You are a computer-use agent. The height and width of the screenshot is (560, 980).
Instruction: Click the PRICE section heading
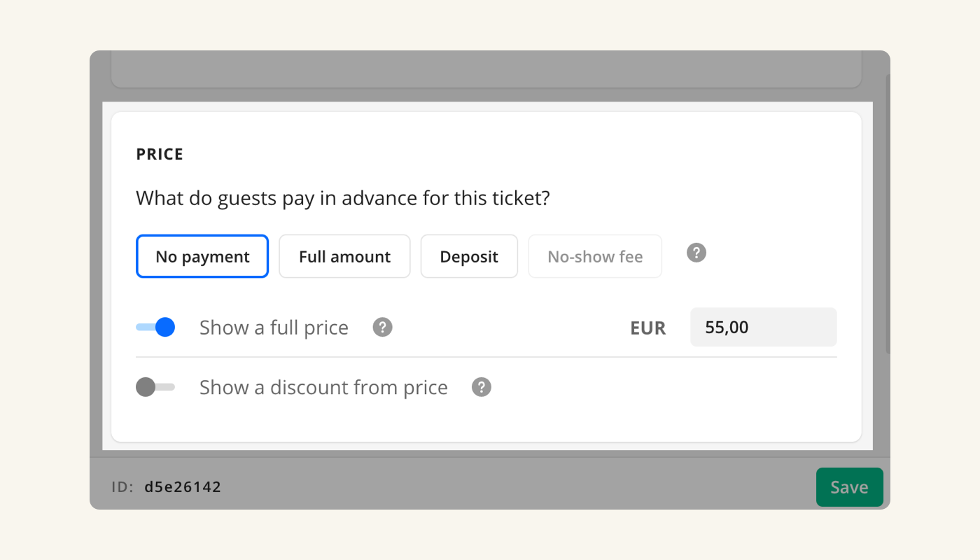[x=160, y=155]
